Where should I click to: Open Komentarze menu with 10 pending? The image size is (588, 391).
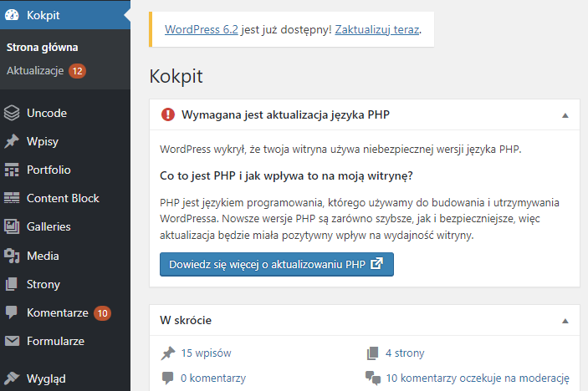tap(57, 312)
